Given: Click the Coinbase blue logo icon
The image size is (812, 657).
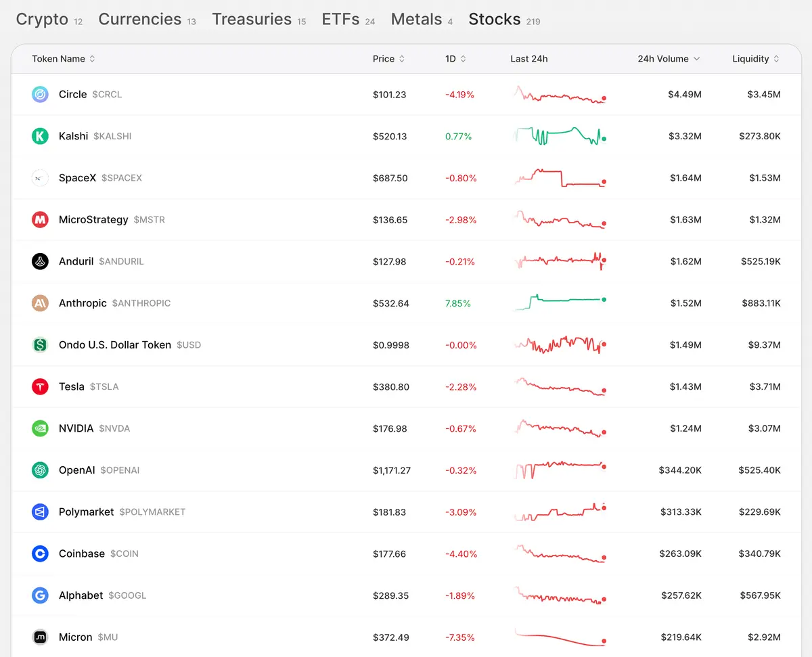Looking at the screenshot, I should pyautogui.click(x=40, y=553).
